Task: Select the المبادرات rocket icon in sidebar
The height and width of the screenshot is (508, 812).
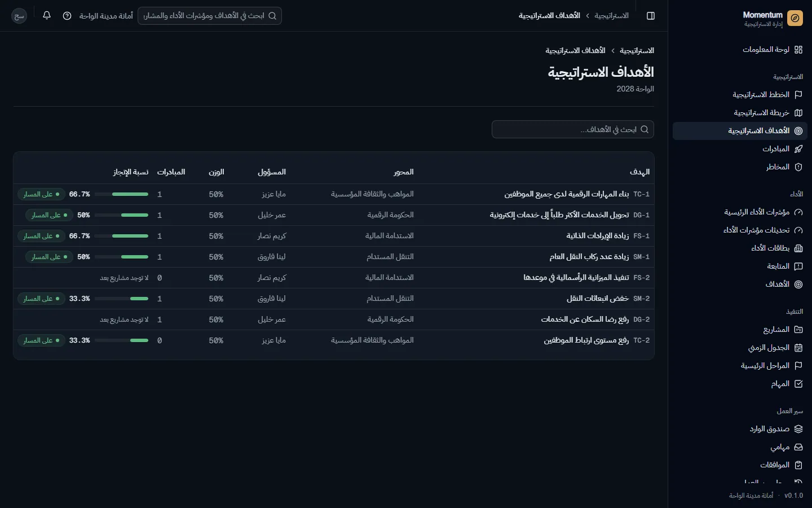Action: pyautogui.click(x=798, y=149)
